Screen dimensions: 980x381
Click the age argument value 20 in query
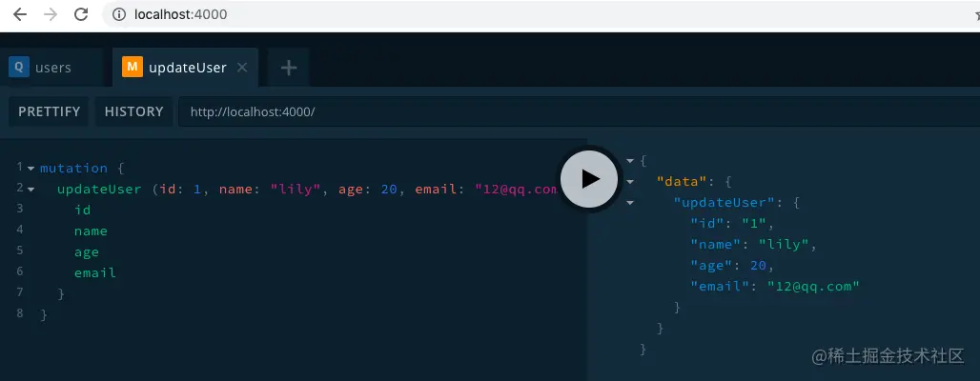click(389, 190)
